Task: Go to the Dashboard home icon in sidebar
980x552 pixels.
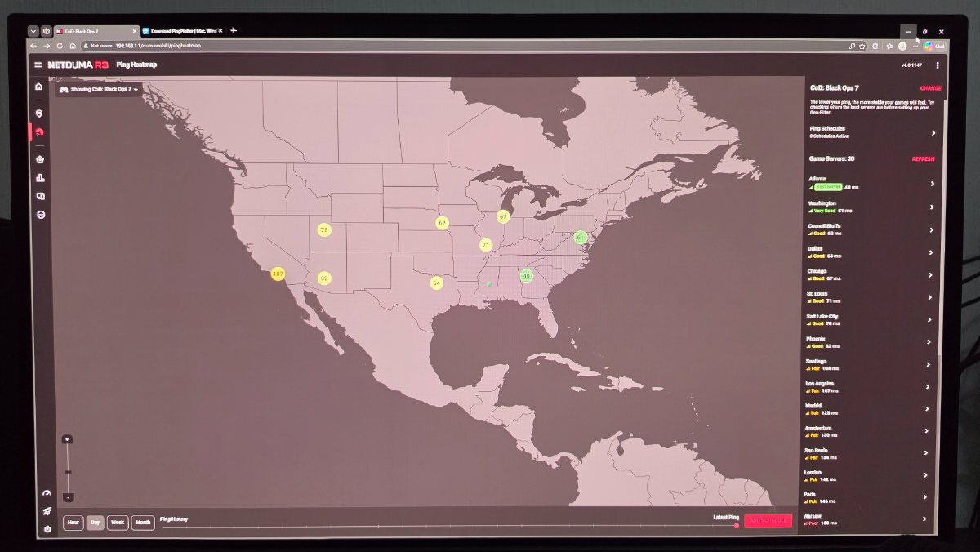Action: 38,87
